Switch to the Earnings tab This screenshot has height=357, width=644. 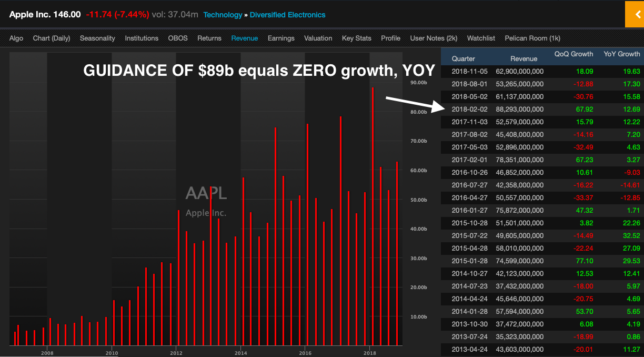281,38
